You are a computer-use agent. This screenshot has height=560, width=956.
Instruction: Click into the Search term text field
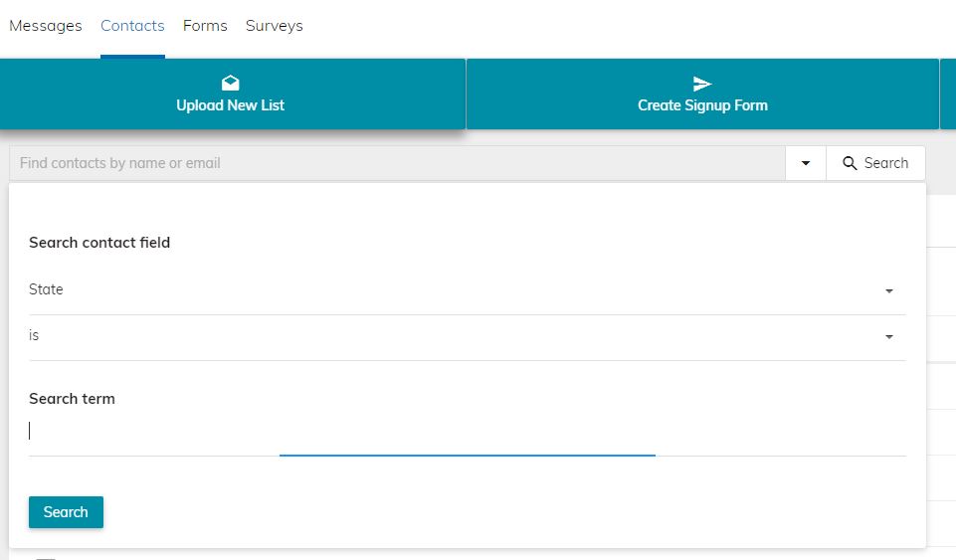tap(467, 432)
